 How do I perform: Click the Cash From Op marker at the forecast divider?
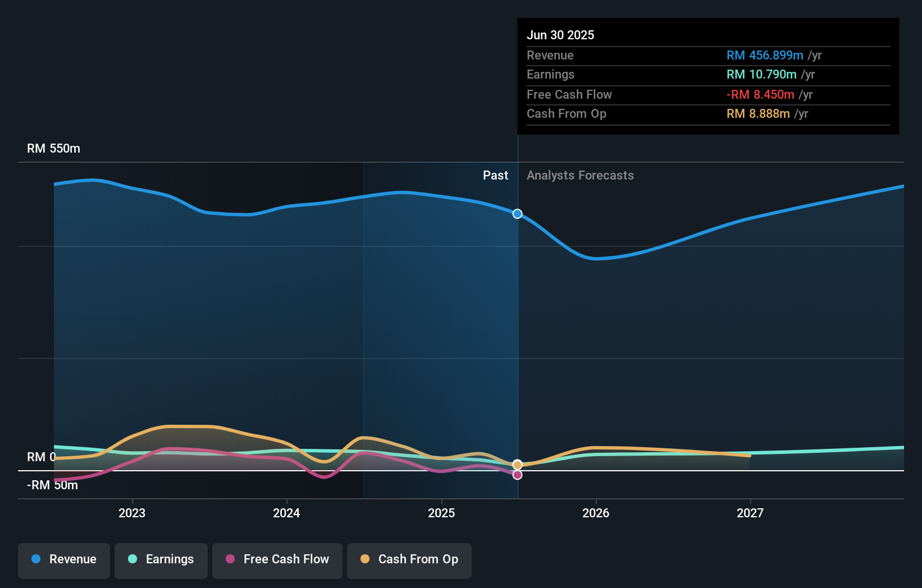(x=517, y=464)
